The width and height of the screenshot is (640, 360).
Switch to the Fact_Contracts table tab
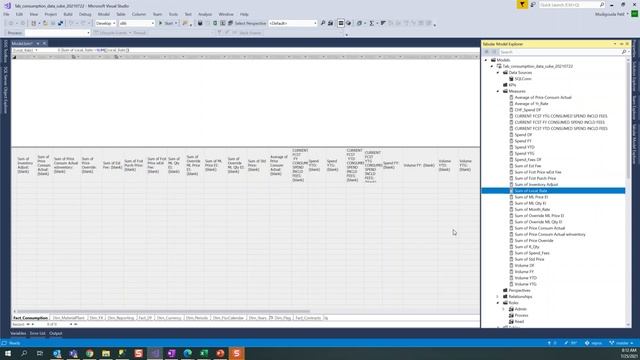point(308,318)
